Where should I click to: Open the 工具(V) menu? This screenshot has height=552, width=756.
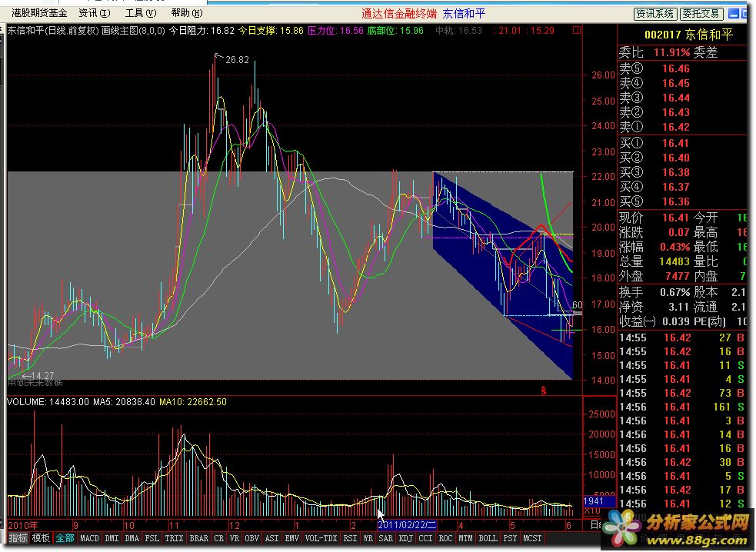tap(140, 13)
